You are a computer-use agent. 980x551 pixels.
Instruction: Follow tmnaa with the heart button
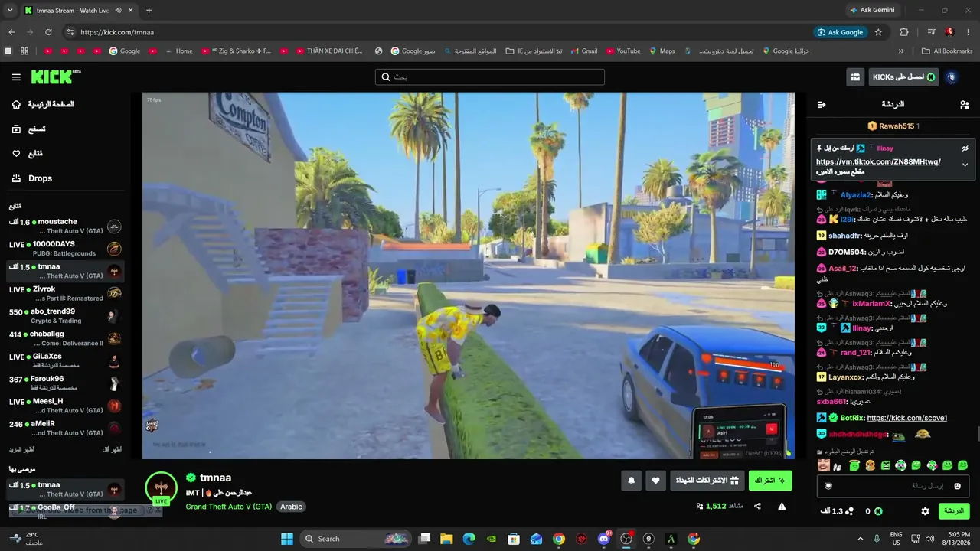coord(656,481)
